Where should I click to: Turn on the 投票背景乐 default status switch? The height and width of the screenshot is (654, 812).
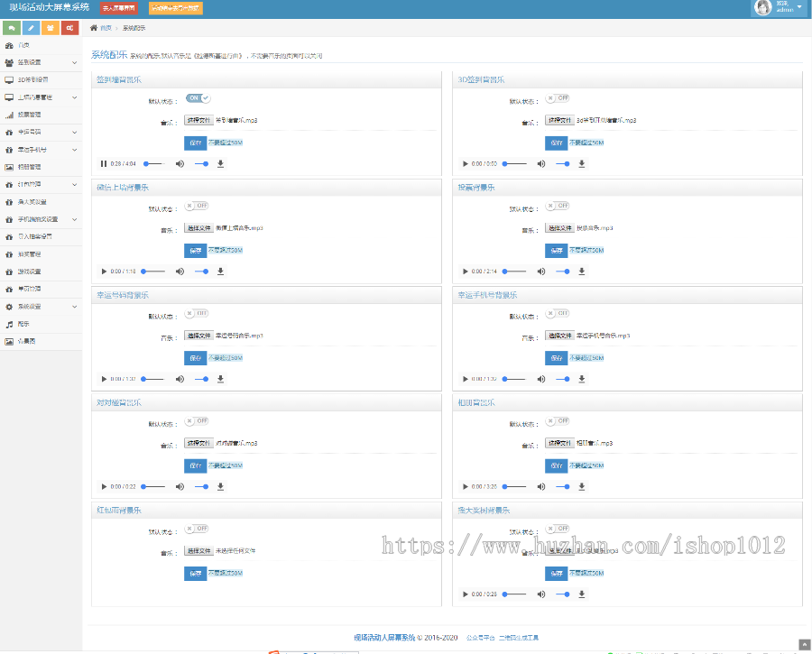coord(558,206)
